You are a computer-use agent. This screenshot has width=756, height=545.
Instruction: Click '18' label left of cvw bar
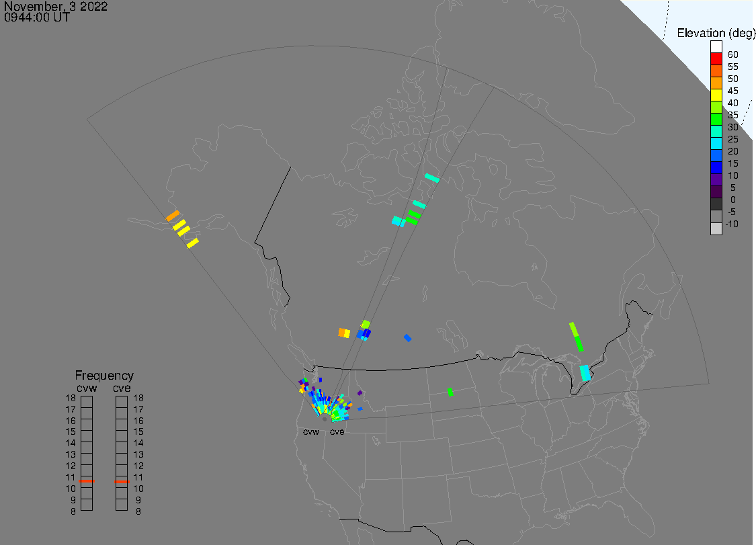coord(71,398)
